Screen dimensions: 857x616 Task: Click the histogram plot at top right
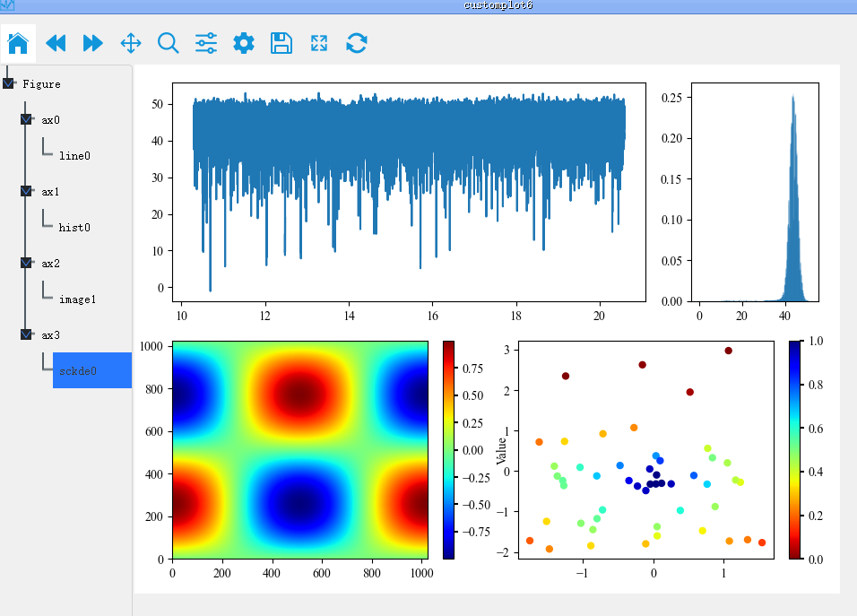[755, 192]
